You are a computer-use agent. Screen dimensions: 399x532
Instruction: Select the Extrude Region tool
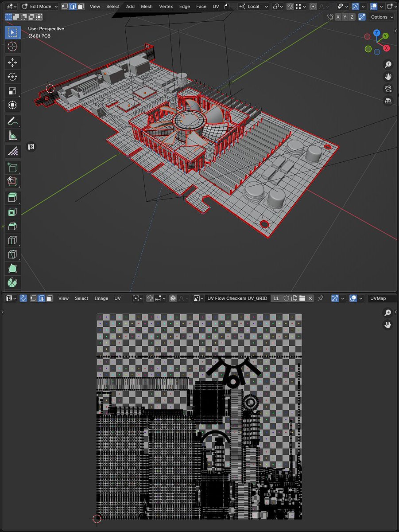click(x=12, y=197)
